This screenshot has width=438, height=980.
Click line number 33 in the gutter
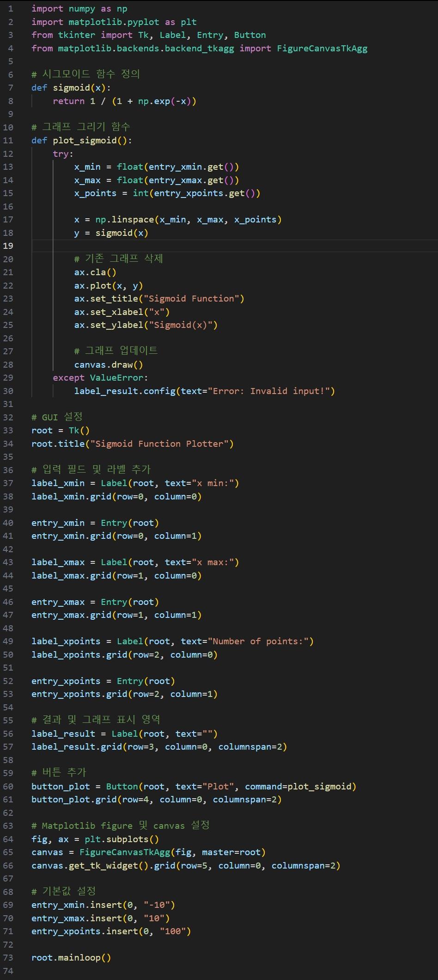pyautogui.click(x=8, y=431)
